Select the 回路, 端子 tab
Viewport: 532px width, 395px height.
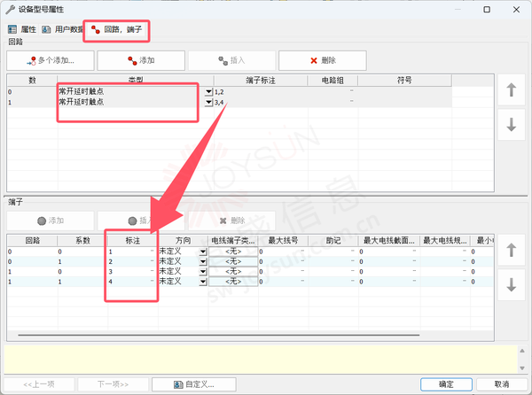117,30
